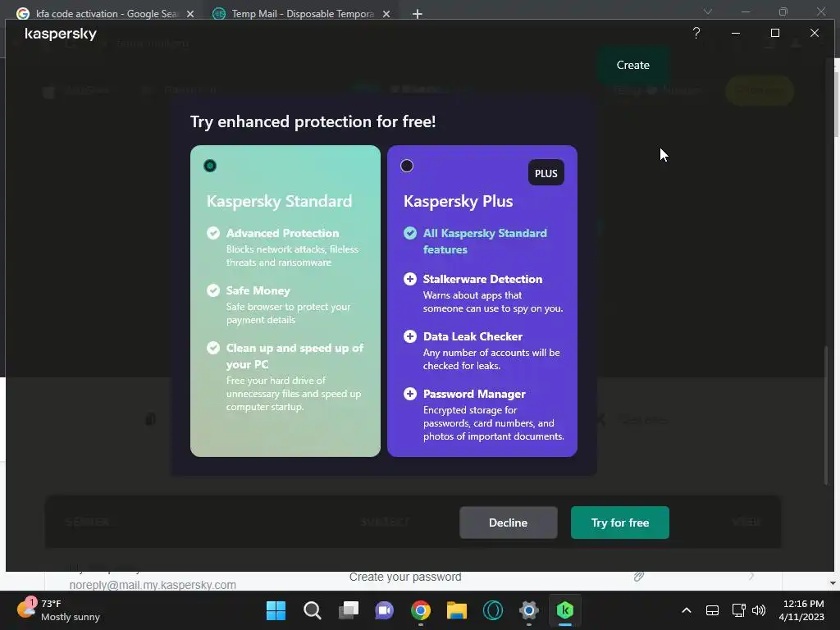This screenshot has height=630, width=840.
Task: Close the Kaspersky window
Action: [815, 33]
